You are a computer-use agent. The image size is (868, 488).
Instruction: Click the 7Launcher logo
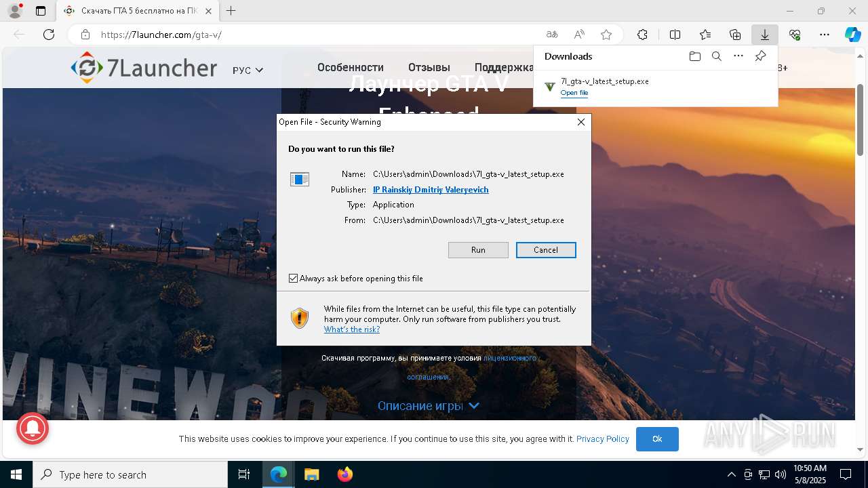(x=144, y=68)
